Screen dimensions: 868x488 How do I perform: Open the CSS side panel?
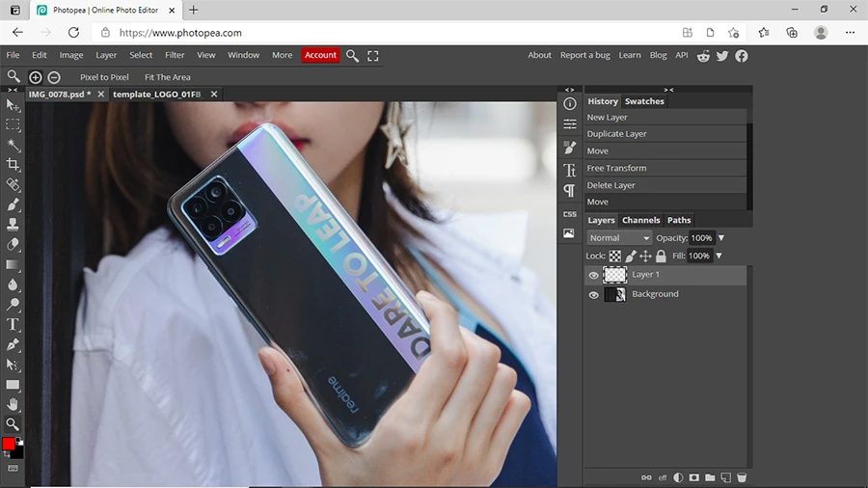tap(569, 214)
